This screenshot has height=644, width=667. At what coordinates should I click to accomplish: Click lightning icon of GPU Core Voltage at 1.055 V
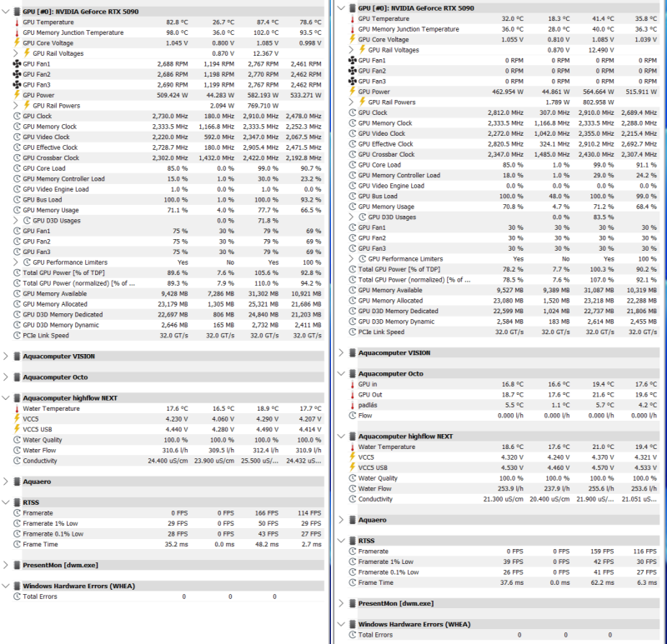[352, 39]
